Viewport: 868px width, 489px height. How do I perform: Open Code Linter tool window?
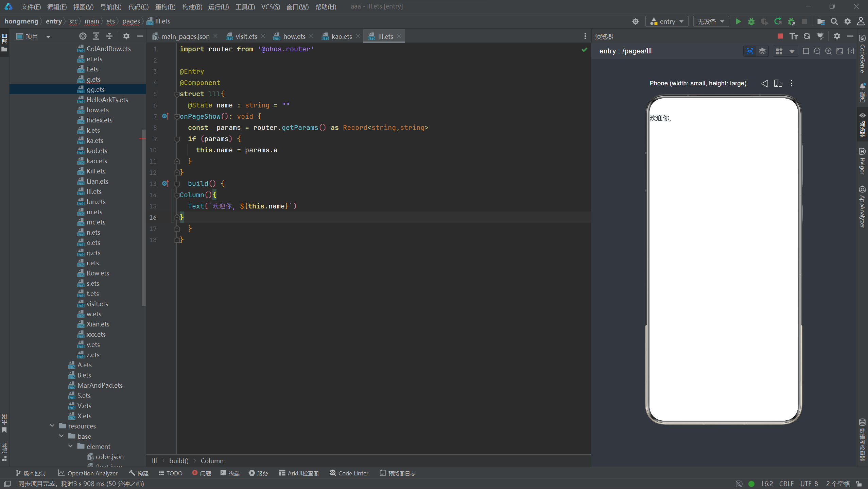point(349,473)
